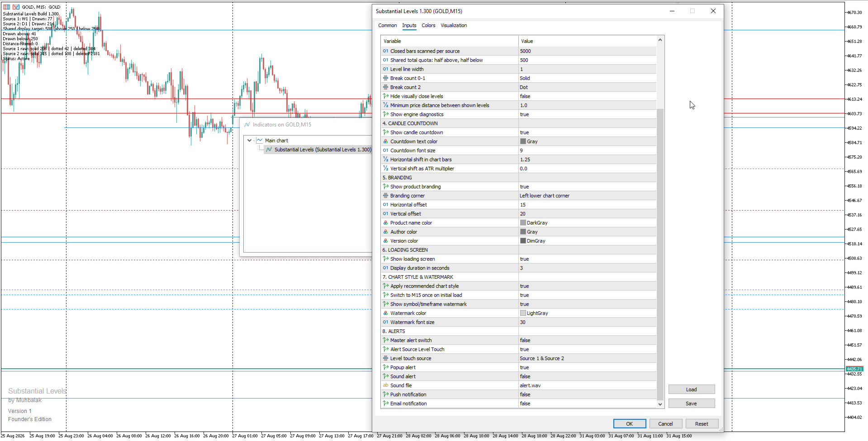Toggle the Sound alert value false
The height and width of the screenshot is (441, 868).
pos(587,376)
